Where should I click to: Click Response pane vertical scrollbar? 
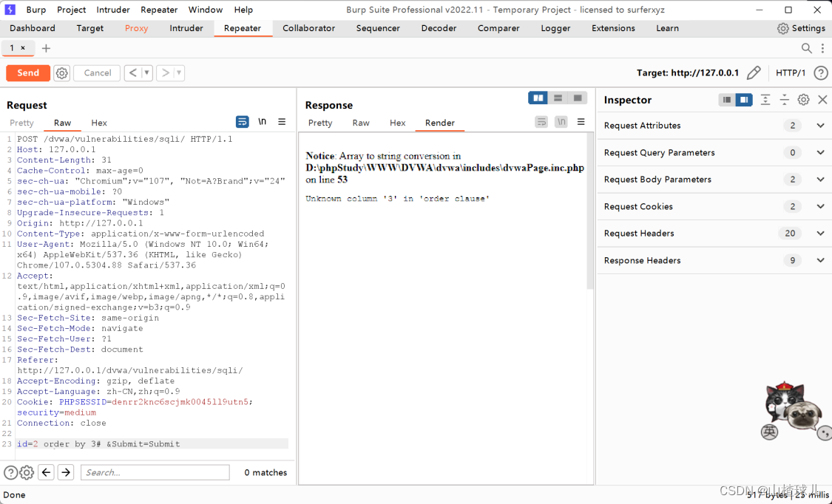589,211
